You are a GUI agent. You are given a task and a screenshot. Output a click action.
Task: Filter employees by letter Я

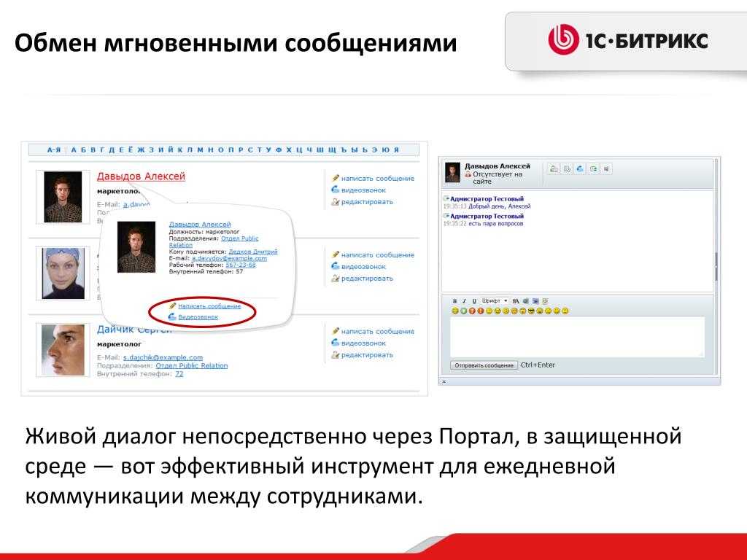pyautogui.click(x=396, y=149)
